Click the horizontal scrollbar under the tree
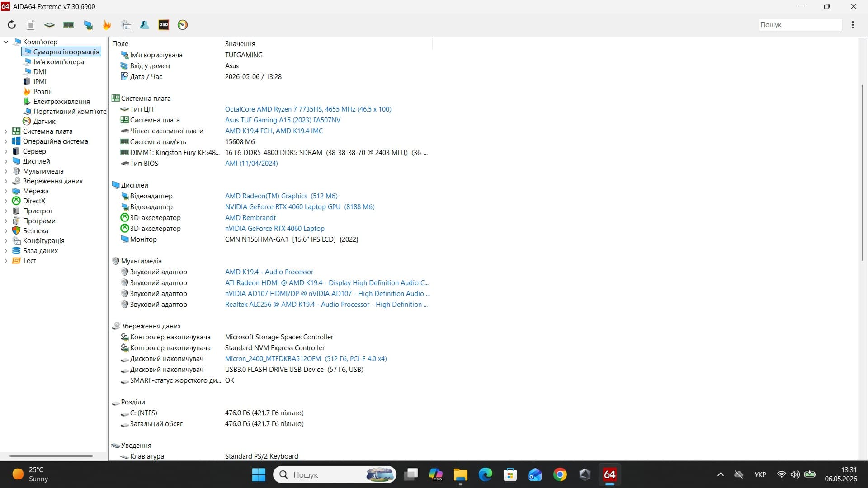 [51, 456]
